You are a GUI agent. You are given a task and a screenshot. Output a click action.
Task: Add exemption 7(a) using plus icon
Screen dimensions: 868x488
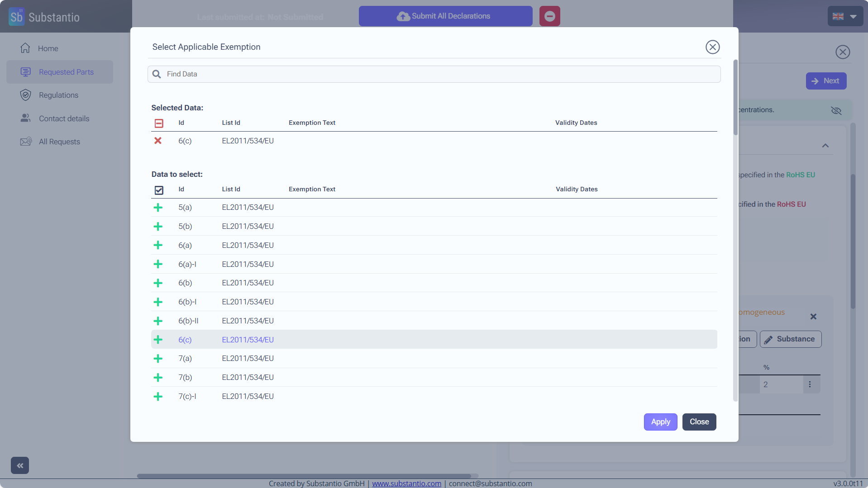pos(158,359)
